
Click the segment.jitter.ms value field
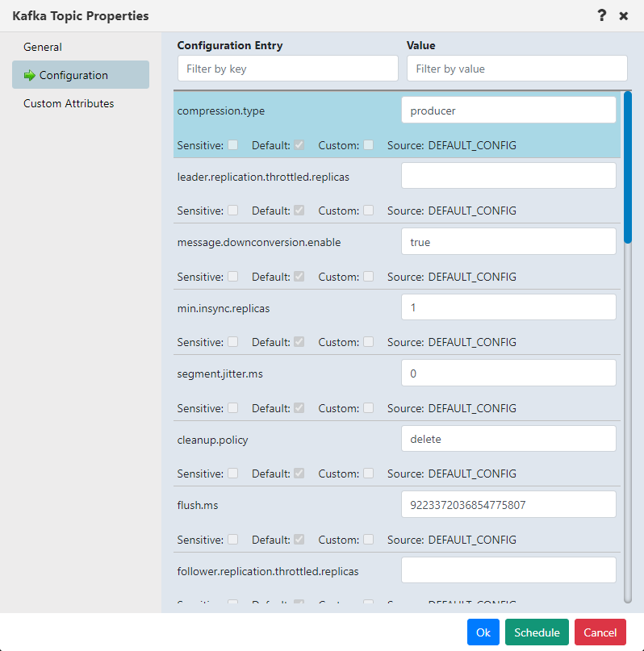[x=508, y=373]
